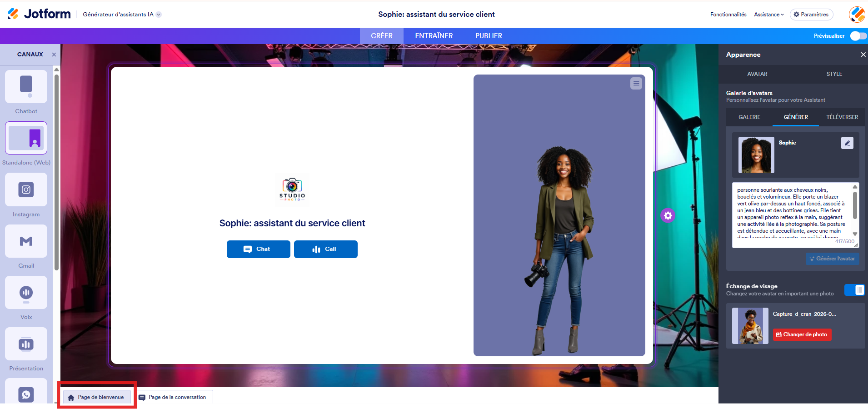Select the Voix channel icon
This screenshot has width=868, height=409.
point(26,292)
